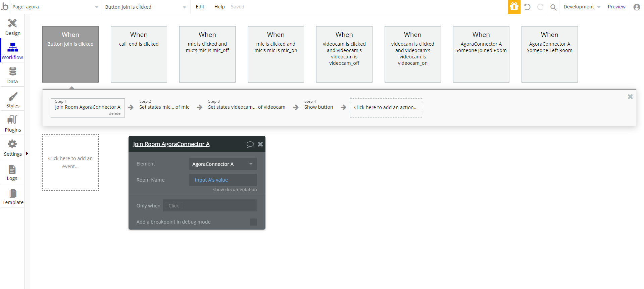The image size is (644, 289).
Task: Close the workflow steps panel
Action: coord(630,97)
